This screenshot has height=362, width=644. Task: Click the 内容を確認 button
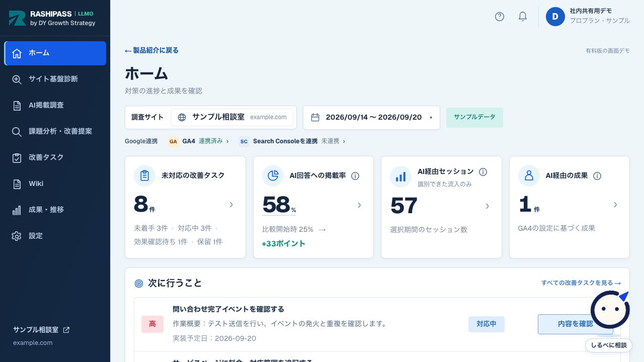pyautogui.click(x=576, y=324)
